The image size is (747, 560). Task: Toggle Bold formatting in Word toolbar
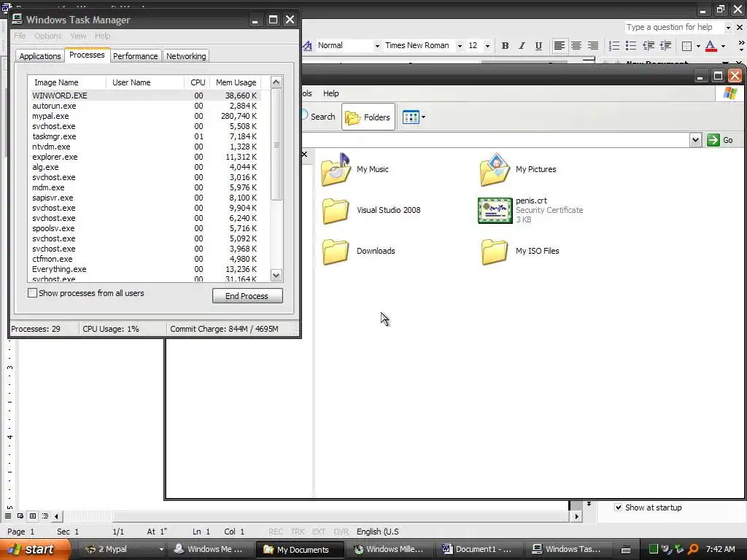505,46
